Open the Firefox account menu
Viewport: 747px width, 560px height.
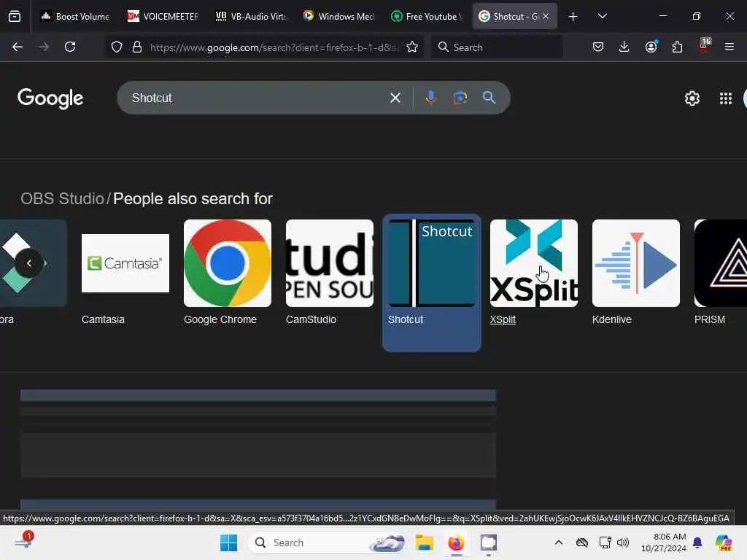click(x=651, y=47)
